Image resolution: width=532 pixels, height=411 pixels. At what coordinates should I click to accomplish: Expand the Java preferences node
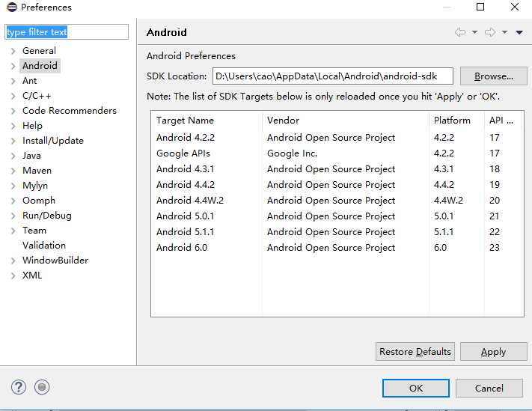pyautogui.click(x=13, y=156)
